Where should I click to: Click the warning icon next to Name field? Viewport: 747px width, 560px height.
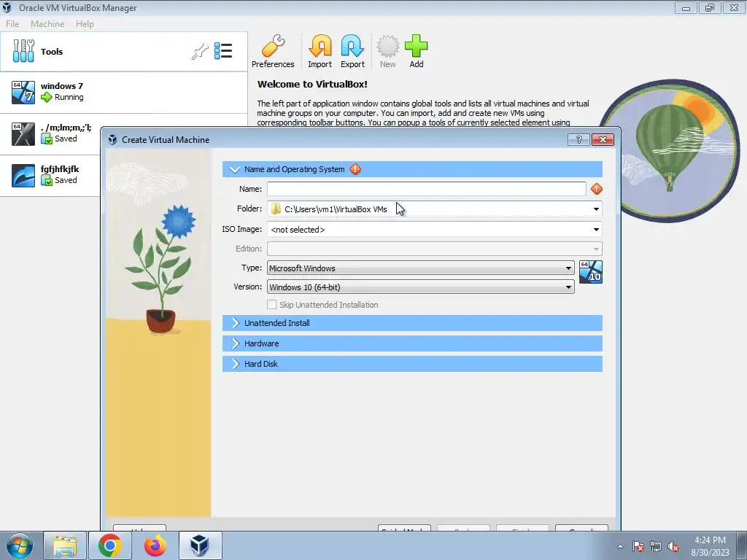(597, 189)
